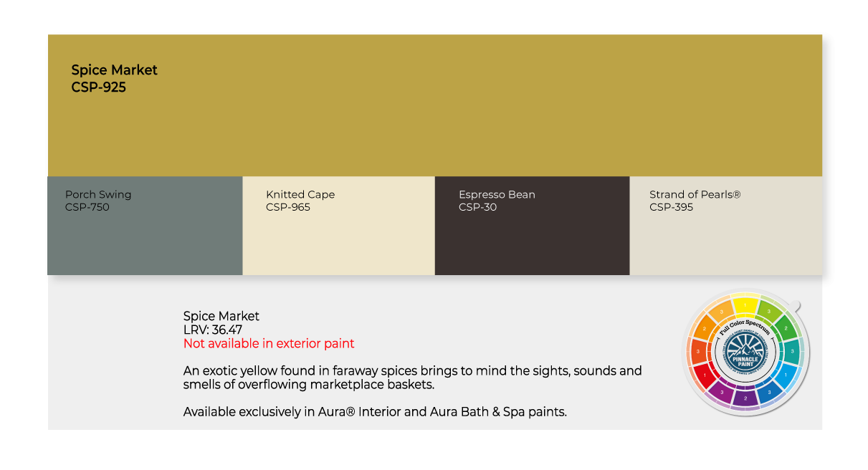
Task: Pick the lime green segment of the color wheel
Action: coord(768,311)
